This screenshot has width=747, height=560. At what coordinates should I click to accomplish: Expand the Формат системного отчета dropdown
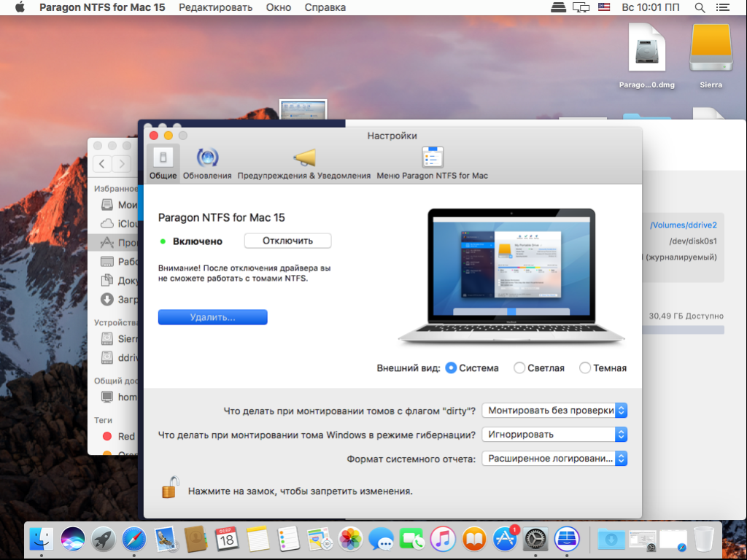(x=554, y=459)
